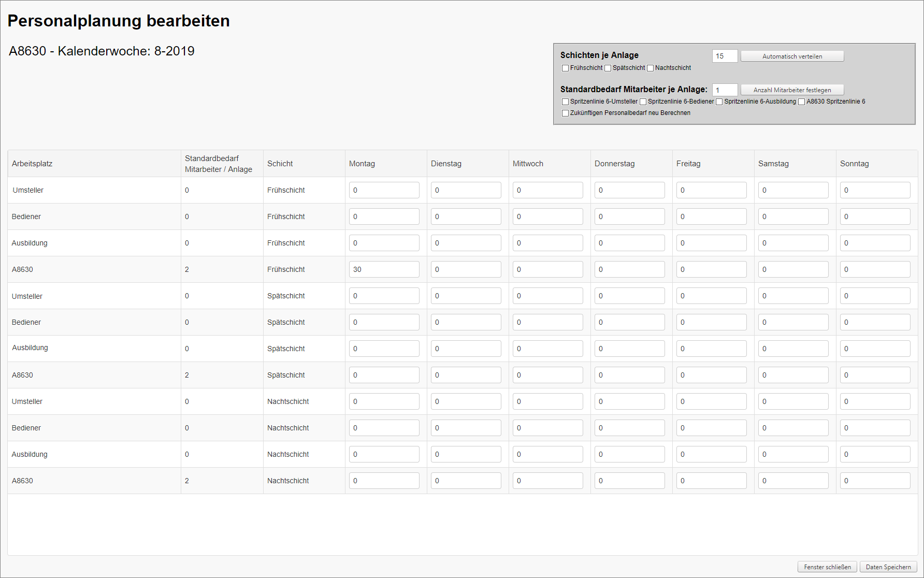924x578 pixels.
Task: Enable Spritzenlinie 6-Umsteller checkbox
Action: pos(565,102)
